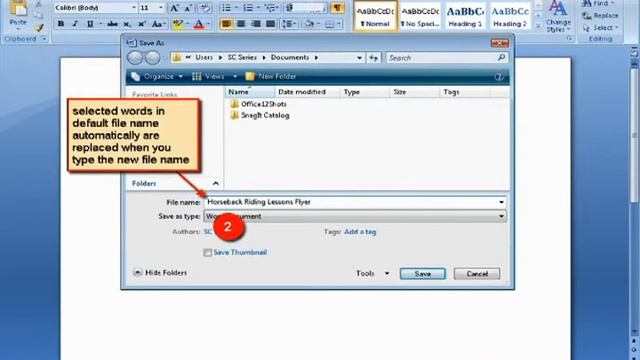The image size is (640, 360).
Task: Sort by the Name column header
Action: pyautogui.click(x=250, y=92)
